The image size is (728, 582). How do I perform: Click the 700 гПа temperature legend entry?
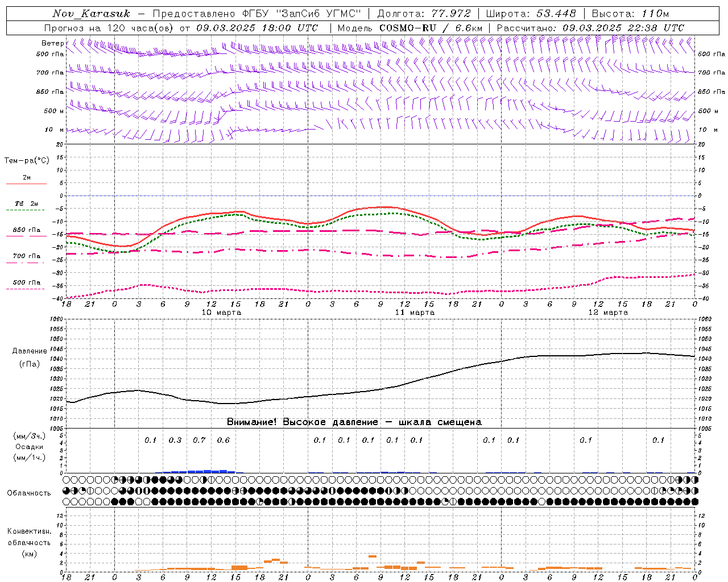(27, 256)
